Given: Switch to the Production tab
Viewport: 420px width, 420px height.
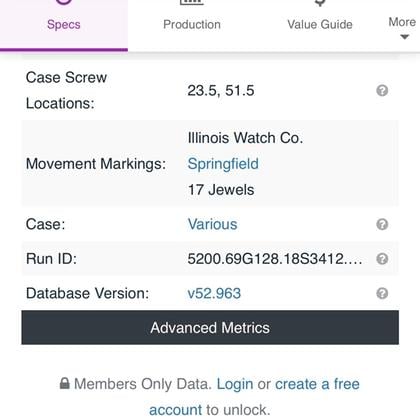Looking at the screenshot, I should (192, 25).
